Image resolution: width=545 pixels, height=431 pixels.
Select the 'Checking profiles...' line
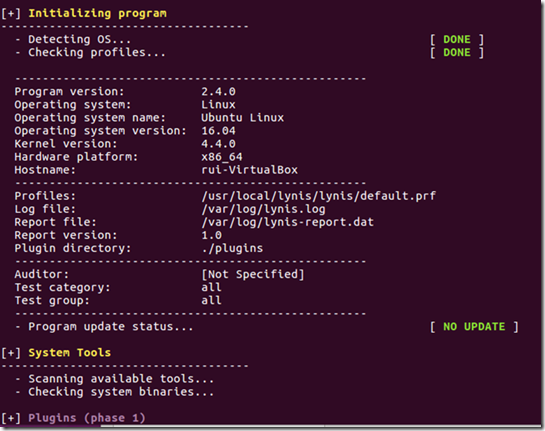click(97, 52)
